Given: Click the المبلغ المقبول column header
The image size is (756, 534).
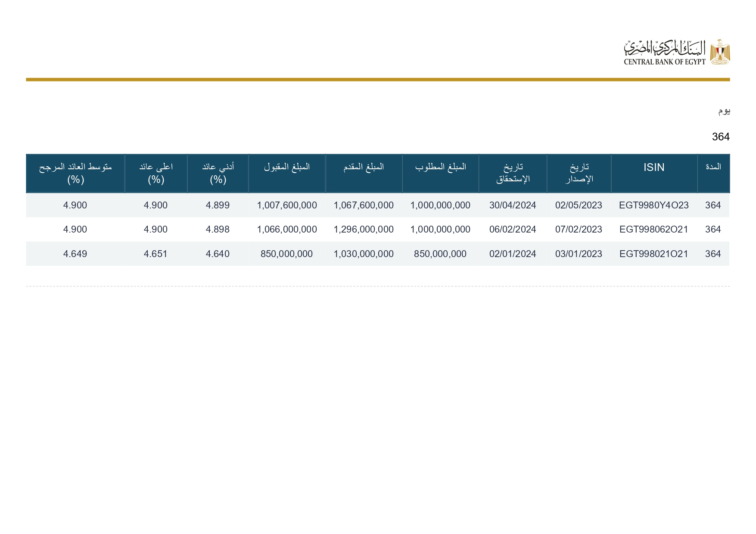Looking at the screenshot, I should click(286, 167).
